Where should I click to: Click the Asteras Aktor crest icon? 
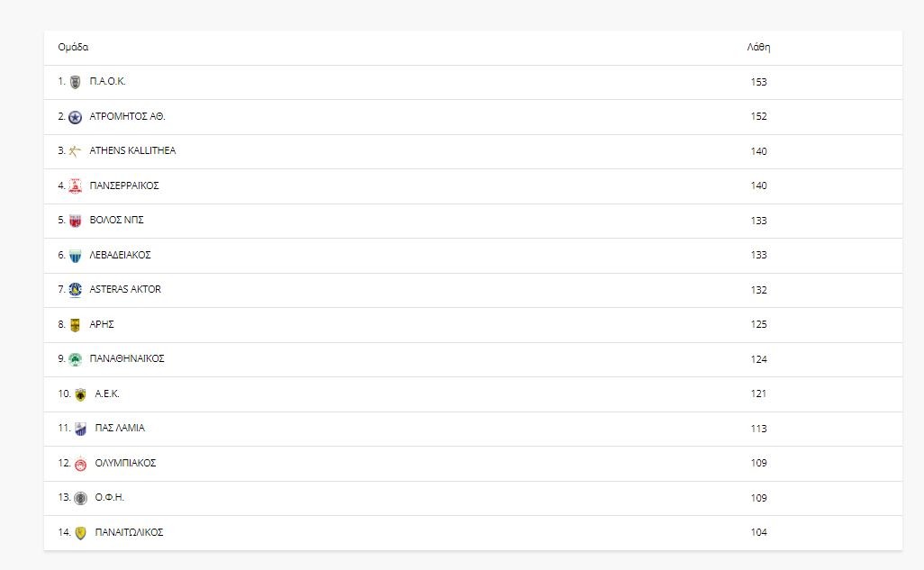pos(75,290)
